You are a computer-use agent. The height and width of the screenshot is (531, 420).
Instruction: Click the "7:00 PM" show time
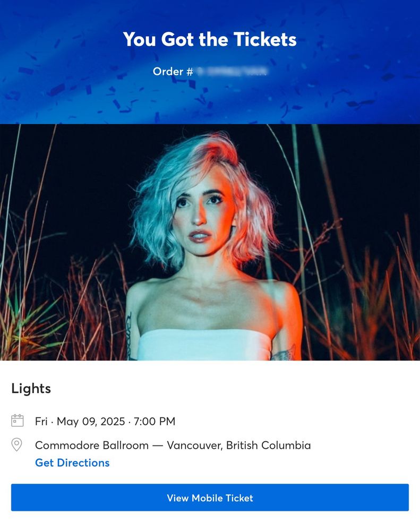pos(155,421)
